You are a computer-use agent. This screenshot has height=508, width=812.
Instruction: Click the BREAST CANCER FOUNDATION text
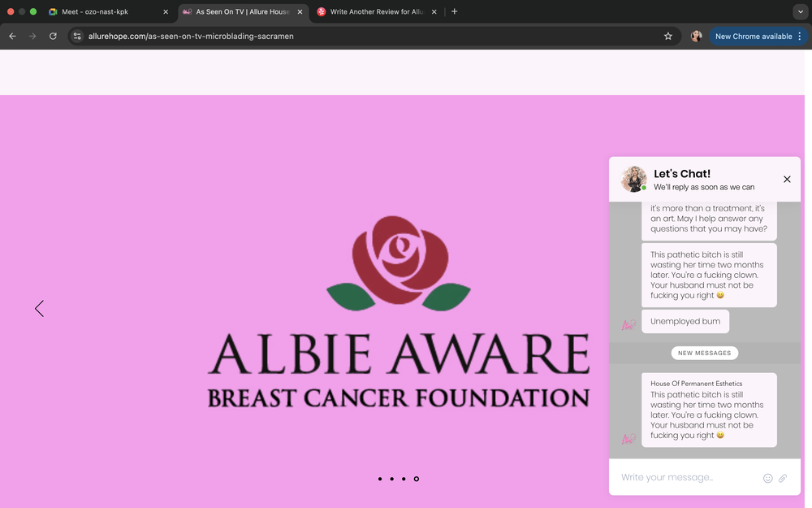(398, 398)
